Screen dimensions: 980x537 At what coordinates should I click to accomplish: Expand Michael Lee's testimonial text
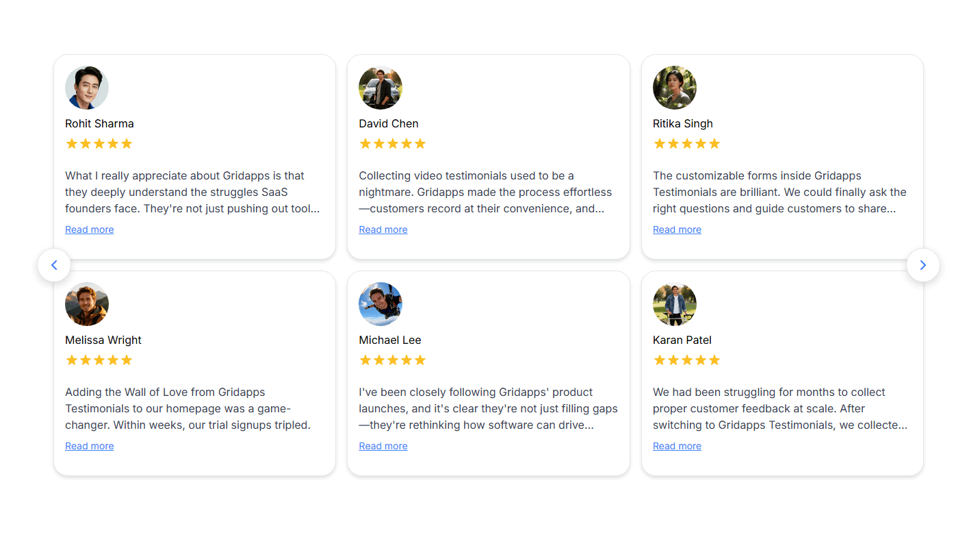pyautogui.click(x=383, y=445)
